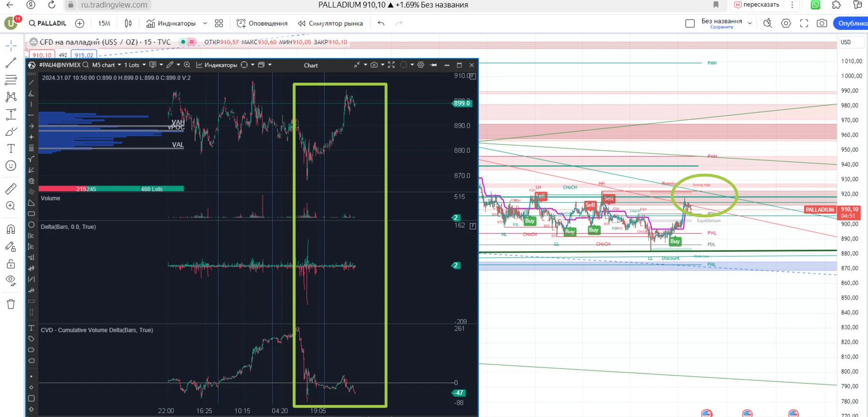Toggle lock all drawing tools
This screenshot has width=868, height=417.
pyautogui.click(x=10, y=264)
